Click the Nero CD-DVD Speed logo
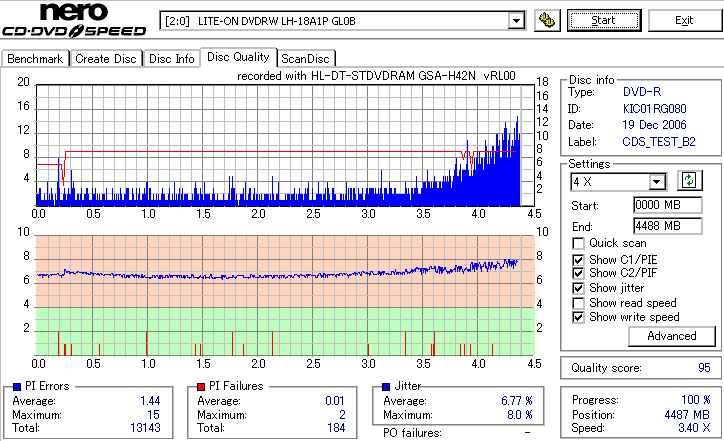724x441 pixels. pos(74,20)
